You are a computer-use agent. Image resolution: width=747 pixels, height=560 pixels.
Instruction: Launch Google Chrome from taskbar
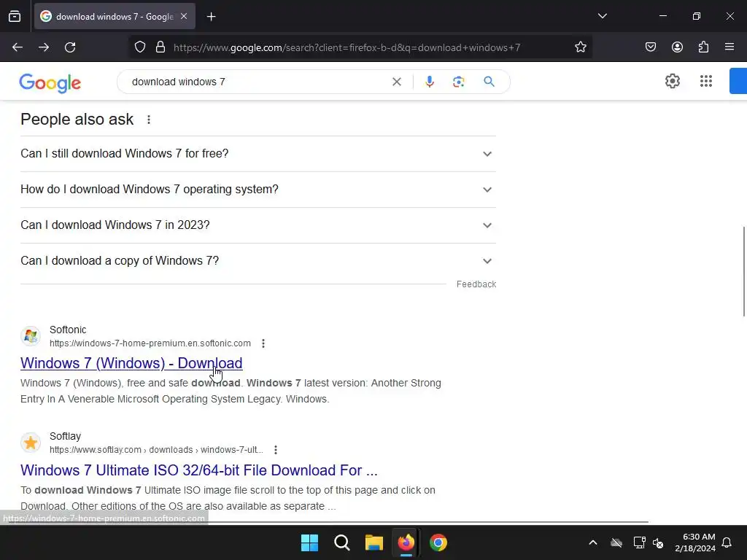438,542
